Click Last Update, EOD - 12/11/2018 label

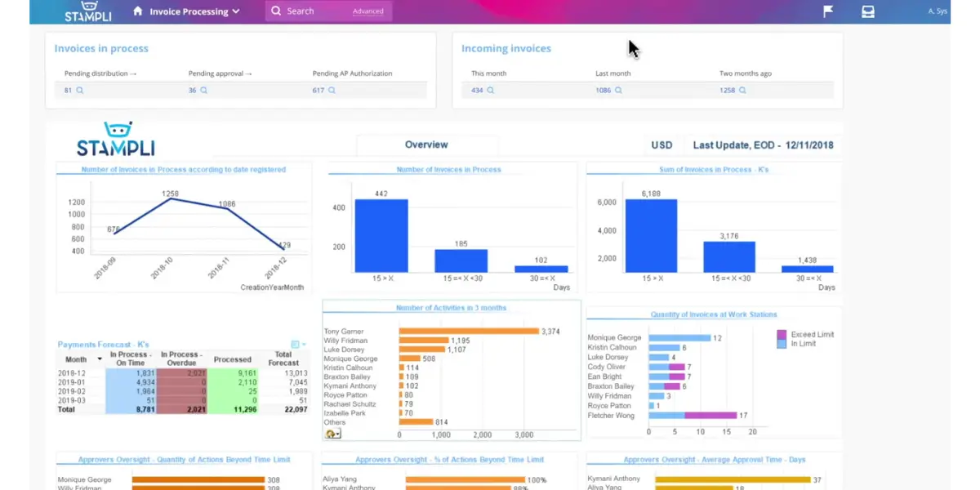(763, 145)
